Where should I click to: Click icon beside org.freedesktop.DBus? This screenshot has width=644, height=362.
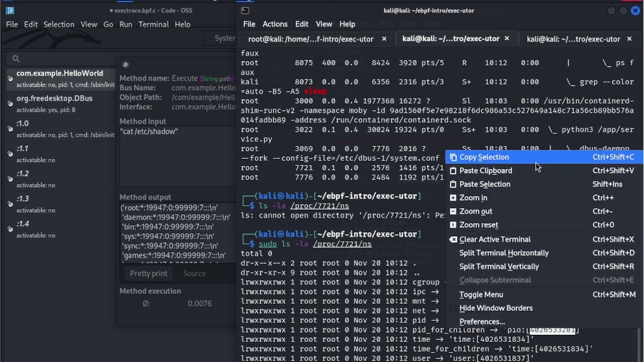[10, 104]
